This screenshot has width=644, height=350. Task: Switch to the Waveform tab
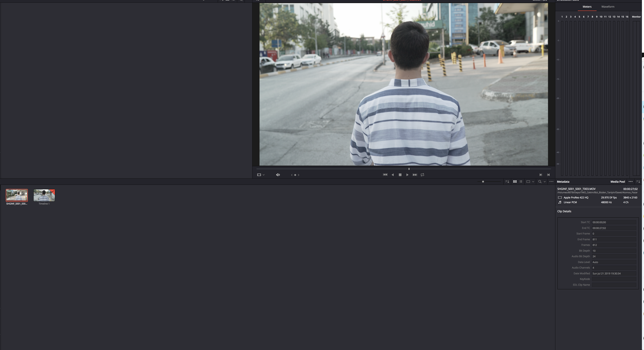coord(608,7)
